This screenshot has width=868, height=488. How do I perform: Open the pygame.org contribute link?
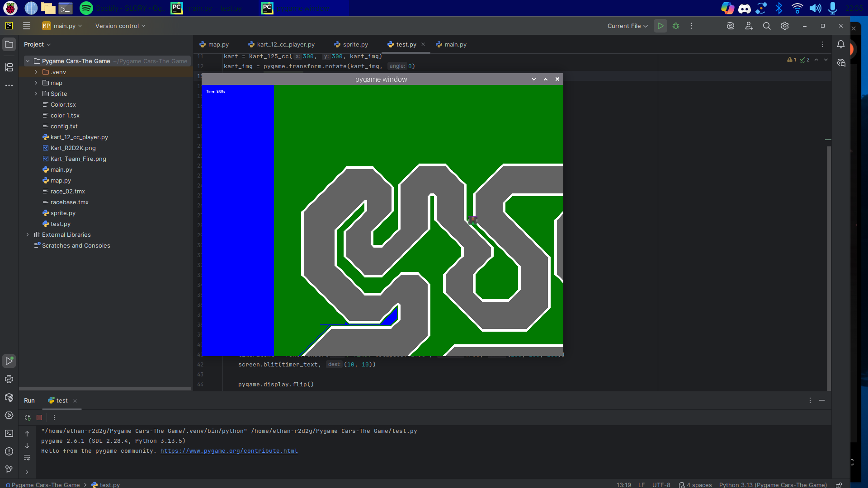coord(229,451)
